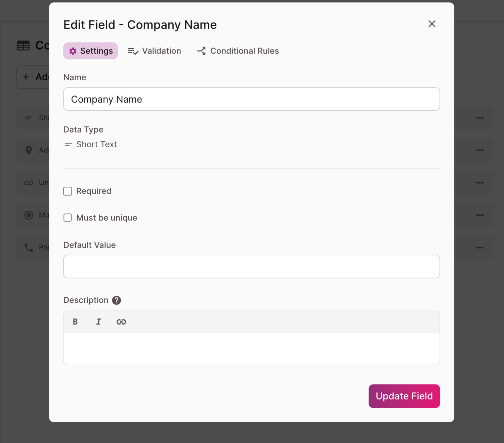504x443 pixels.
Task: Open the three-dot menu on the address row
Action: [x=480, y=150]
